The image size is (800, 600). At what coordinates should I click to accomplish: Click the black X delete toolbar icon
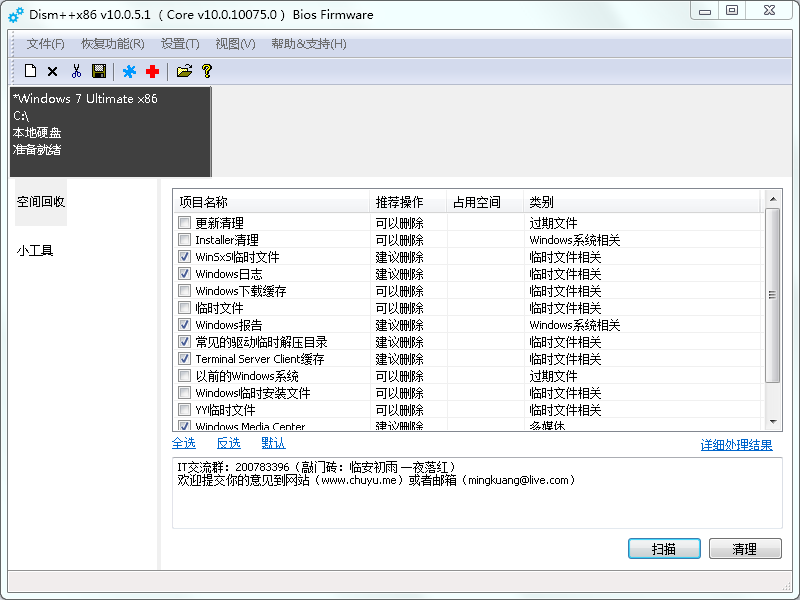[x=52, y=71]
